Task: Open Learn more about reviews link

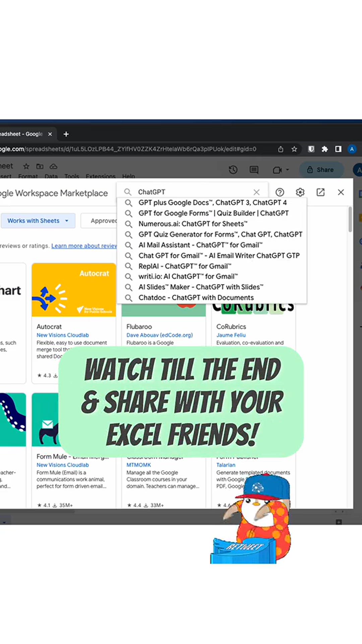Action: point(84,246)
